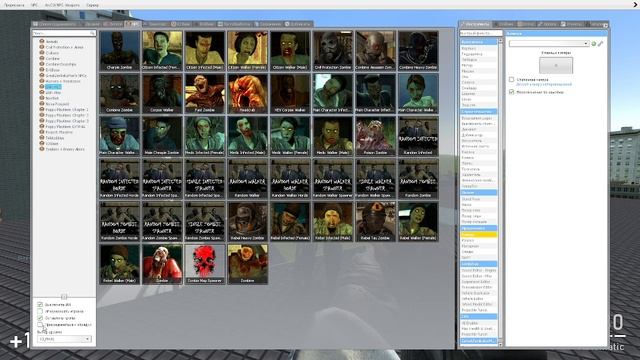Spawn the HEV Corpse Walker

pos(290,93)
